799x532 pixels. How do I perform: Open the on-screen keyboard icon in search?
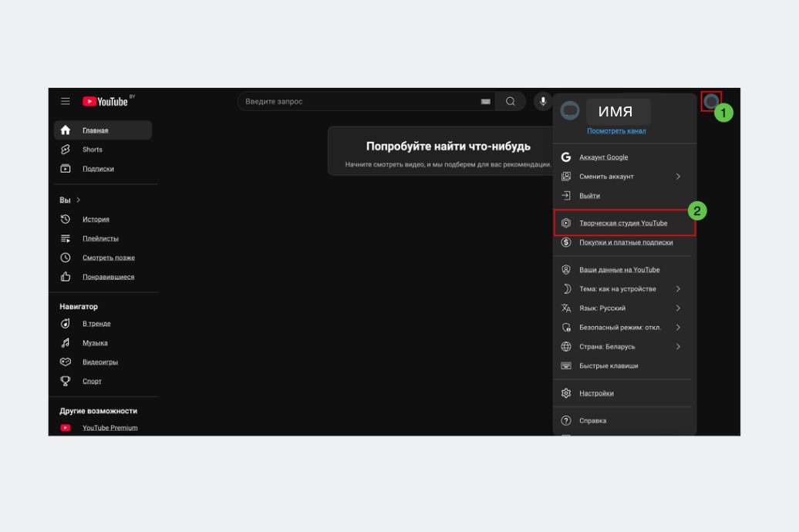click(x=486, y=102)
